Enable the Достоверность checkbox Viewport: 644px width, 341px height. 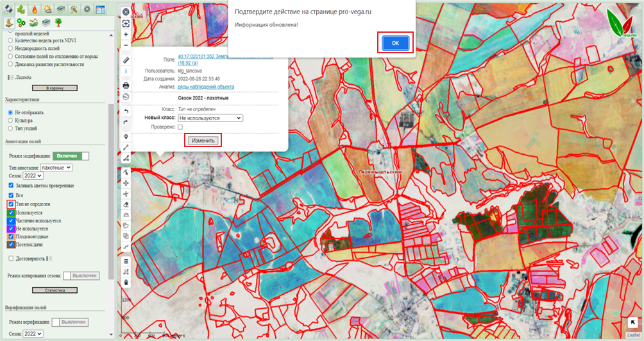(x=12, y=258)
